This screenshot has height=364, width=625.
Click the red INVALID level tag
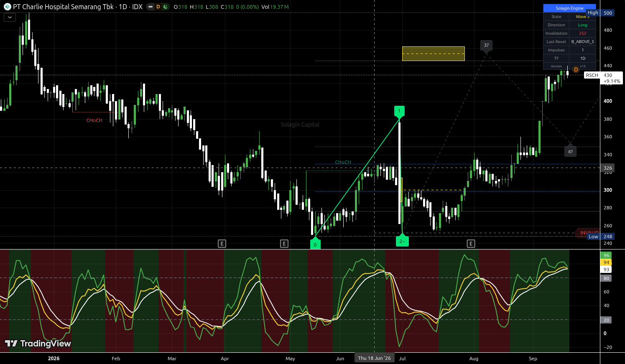(x=588, y=233)
